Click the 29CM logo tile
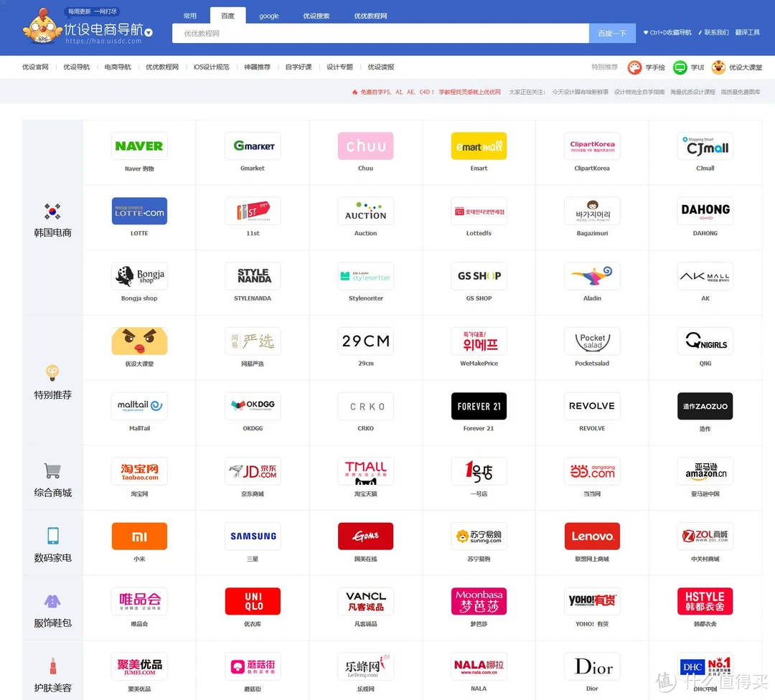This screenshot has height=700, width=775. (x=366, y=341)
